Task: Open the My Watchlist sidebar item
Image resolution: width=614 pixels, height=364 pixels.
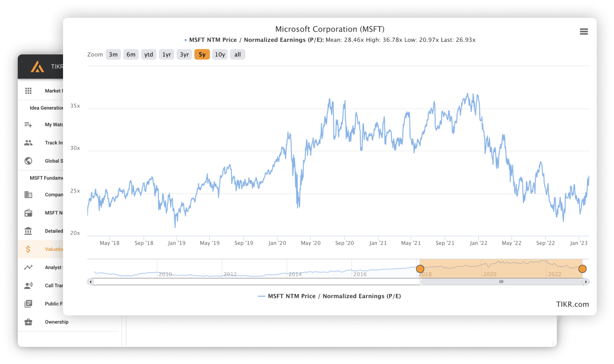Action: 41,125
